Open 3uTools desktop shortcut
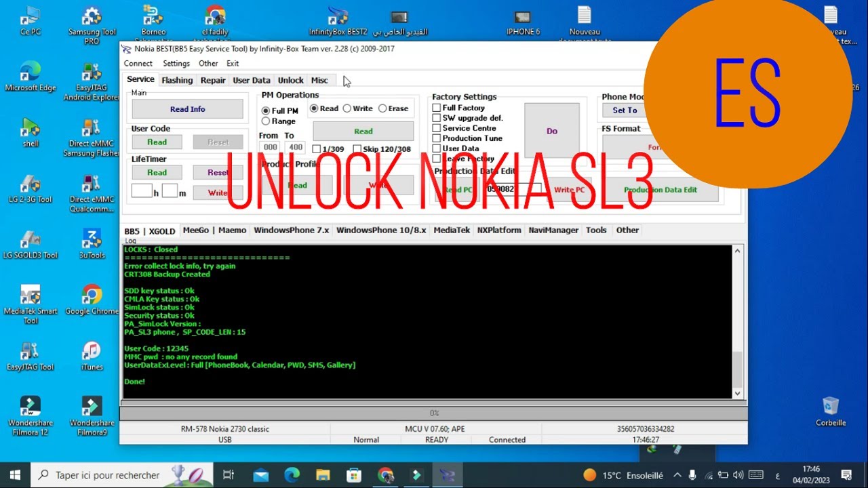The height and width of the screenshot is (488, 868). pyautogui.click(x=92, y=244)
